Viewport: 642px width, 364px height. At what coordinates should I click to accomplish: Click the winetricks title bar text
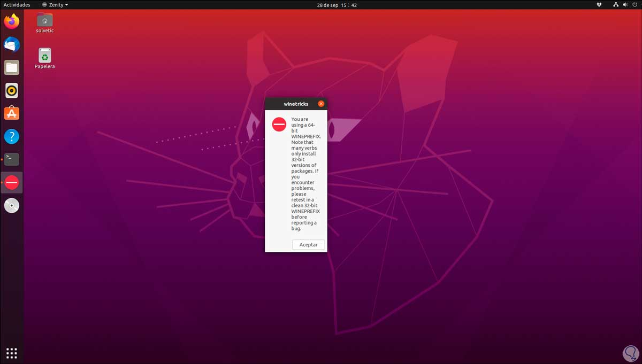click(296, 104)
